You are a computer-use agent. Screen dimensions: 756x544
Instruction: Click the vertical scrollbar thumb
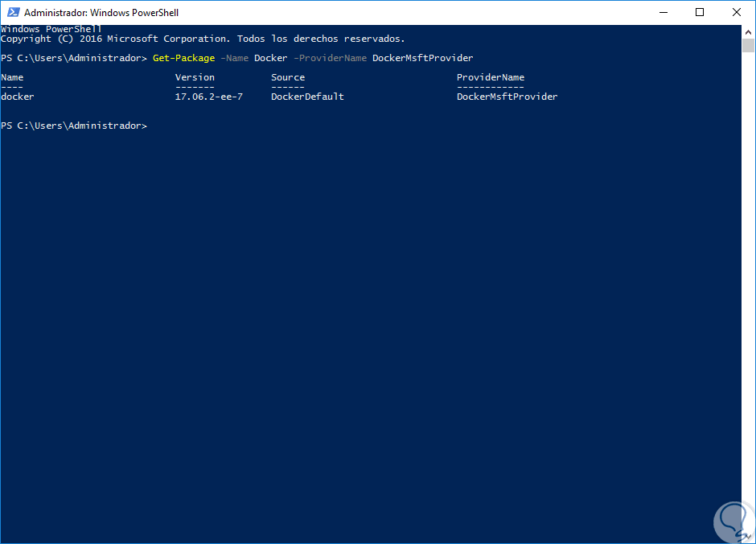pyautogui.click(x=748, y=45)
